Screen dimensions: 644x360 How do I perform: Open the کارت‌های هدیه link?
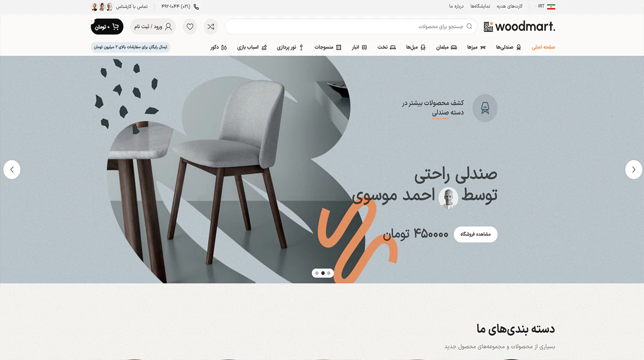pos(509,7)
